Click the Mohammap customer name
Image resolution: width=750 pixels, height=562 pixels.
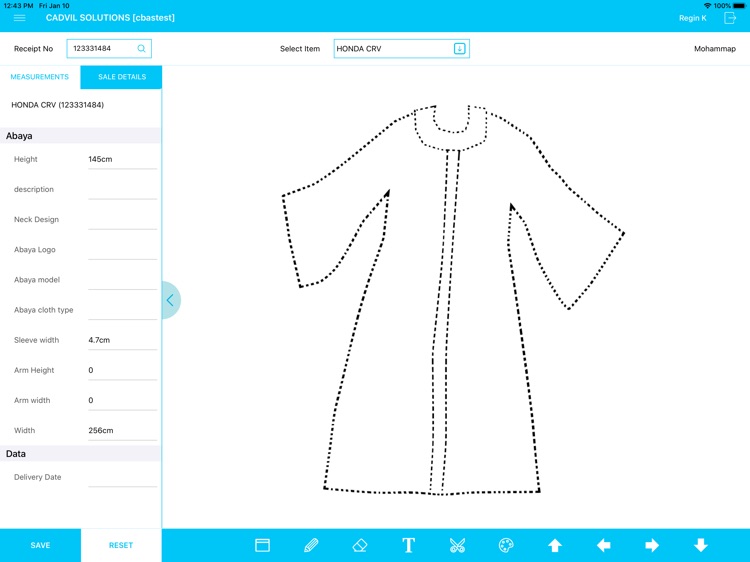(x=715, y=49)
